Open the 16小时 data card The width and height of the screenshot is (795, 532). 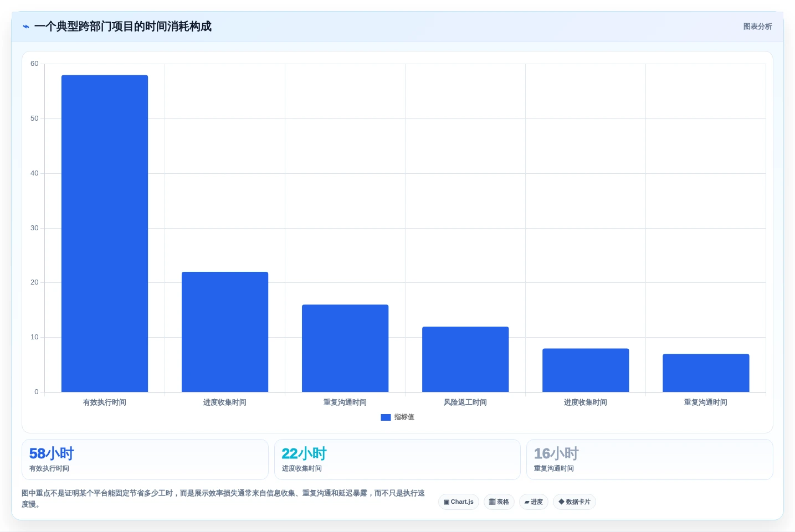(650, 459)
